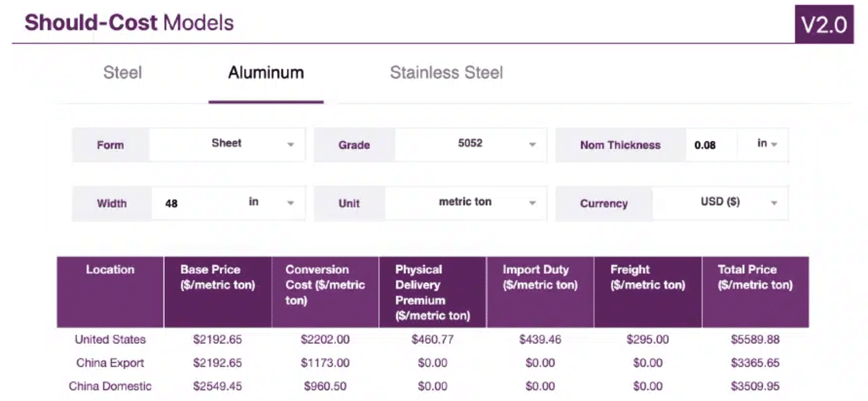Select the United States table row
868x401 pixels.
(x=109, y=339)
